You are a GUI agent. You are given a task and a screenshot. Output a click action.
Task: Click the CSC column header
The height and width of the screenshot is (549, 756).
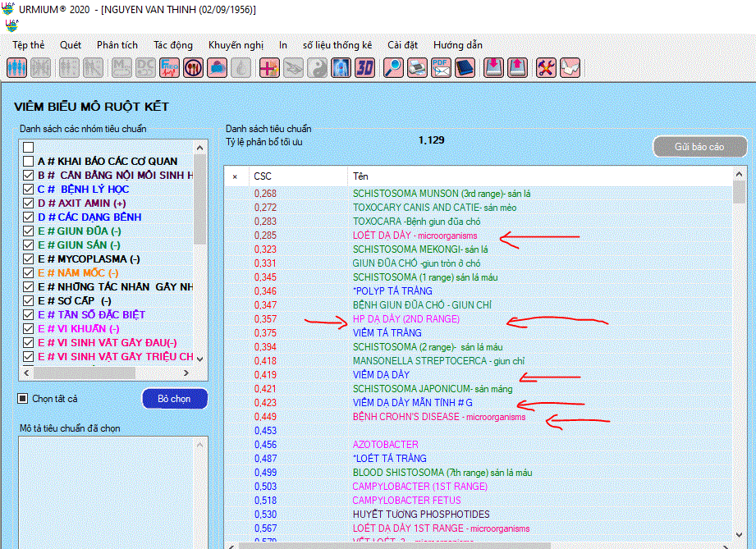point(263,176)
